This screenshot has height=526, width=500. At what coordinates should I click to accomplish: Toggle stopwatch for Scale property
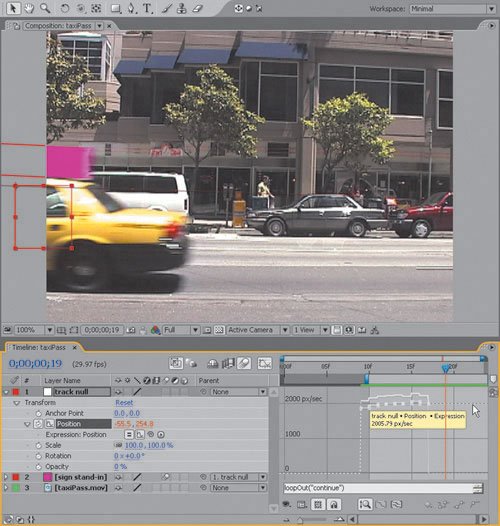coord(39,445)
